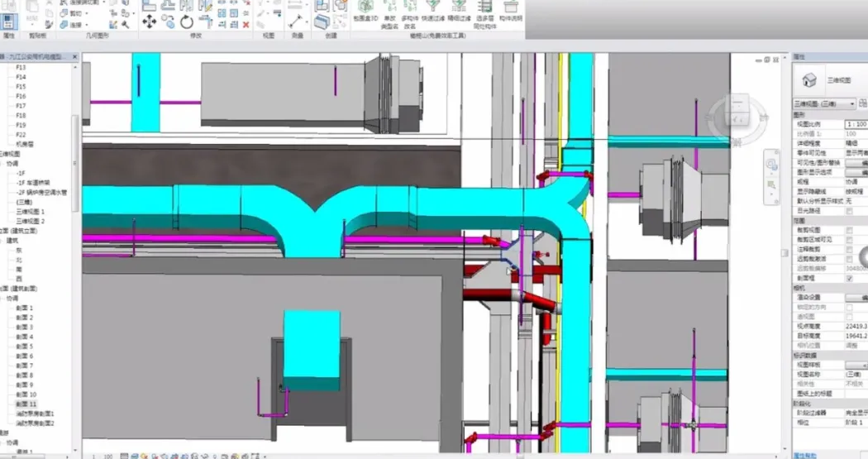The image size is (868, 459).
Task: Click the project browser vertical scrollbar
Action: (76, 162)
